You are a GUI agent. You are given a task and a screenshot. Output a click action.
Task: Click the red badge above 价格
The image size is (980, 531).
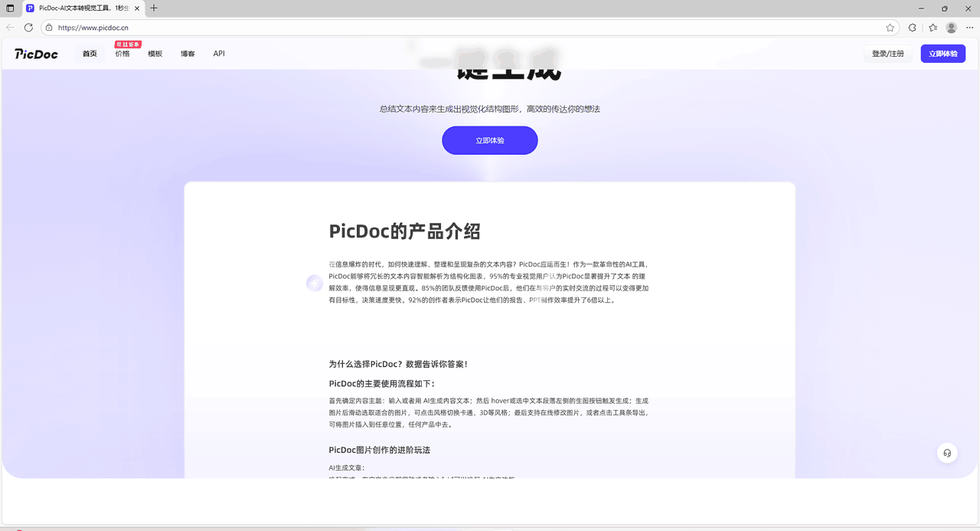128,44
